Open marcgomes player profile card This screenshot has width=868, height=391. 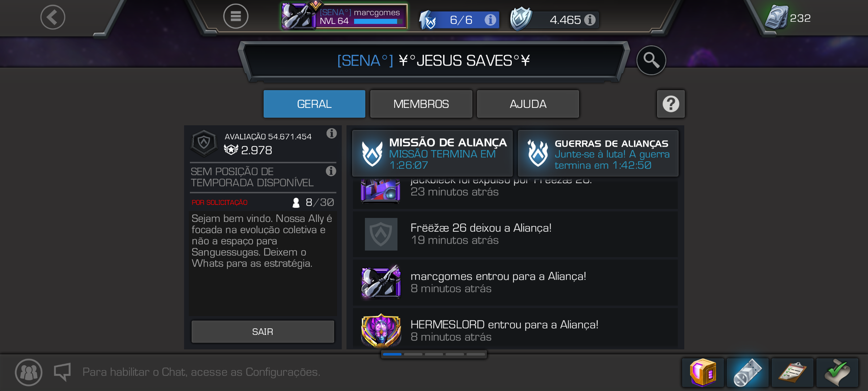pos(344,16)
